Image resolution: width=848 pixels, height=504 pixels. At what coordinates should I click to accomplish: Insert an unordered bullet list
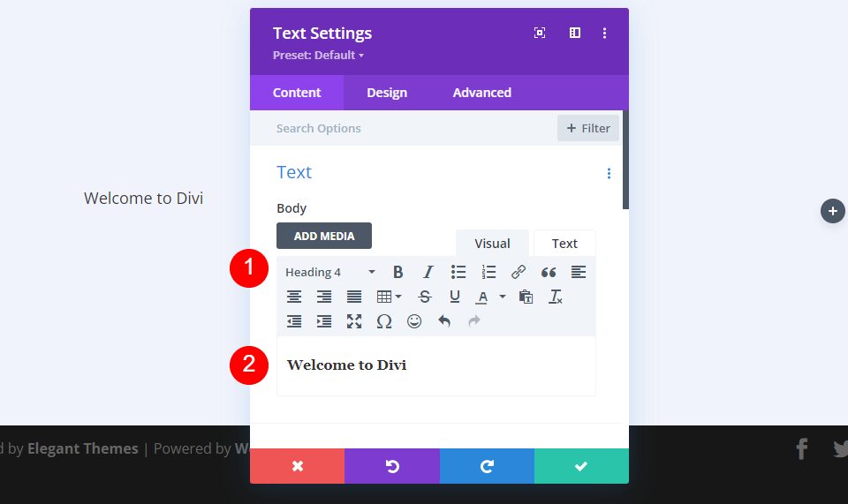pos(458,272)
